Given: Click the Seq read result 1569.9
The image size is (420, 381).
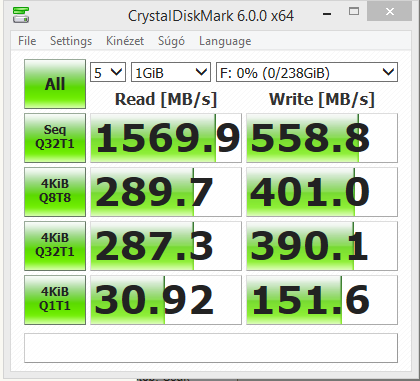Looking at the screenshot, I should tap(166, 138).
